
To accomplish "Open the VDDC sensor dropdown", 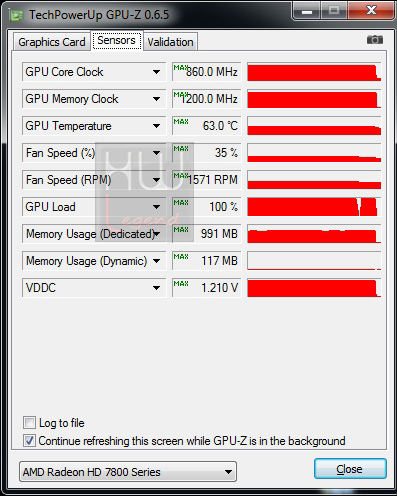I will click(x=156, y=288).
